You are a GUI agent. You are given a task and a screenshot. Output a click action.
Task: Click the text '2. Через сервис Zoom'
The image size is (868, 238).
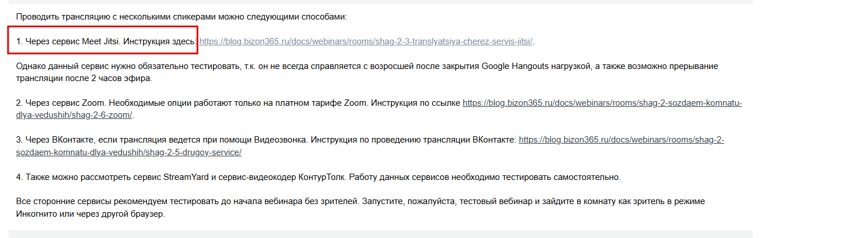60,103
